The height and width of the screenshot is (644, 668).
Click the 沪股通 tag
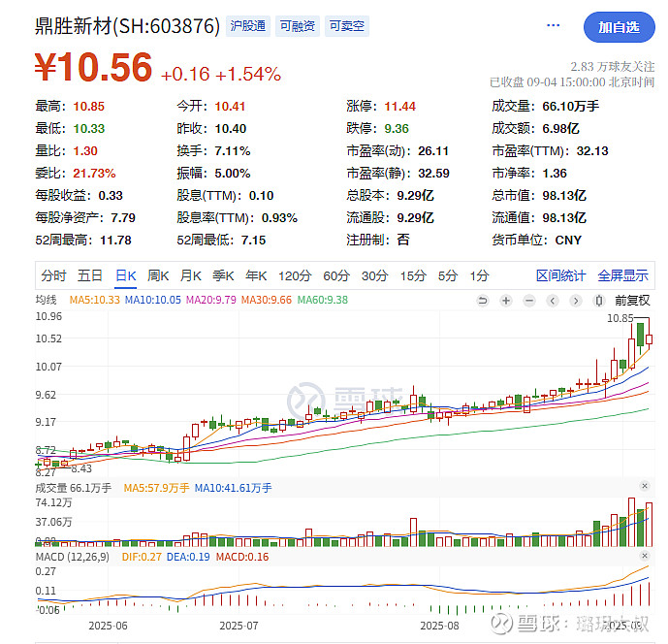point(248,26)
